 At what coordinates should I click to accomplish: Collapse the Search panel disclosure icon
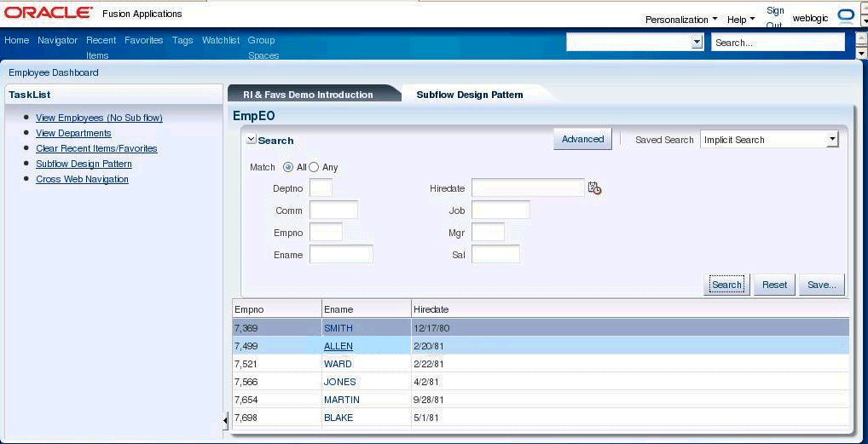[x=252, y=140]
